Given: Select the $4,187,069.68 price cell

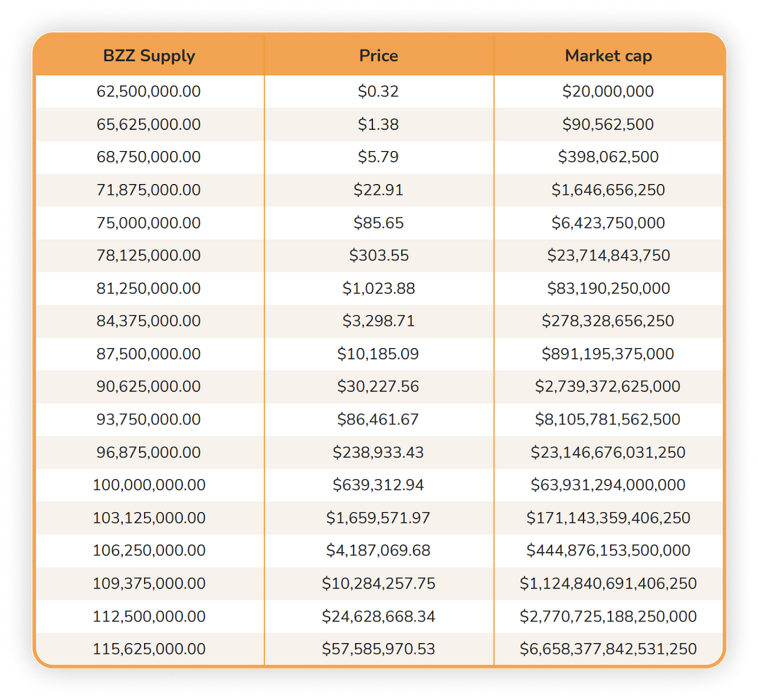Looking at the screenshot, I should (x=378, y=551).
